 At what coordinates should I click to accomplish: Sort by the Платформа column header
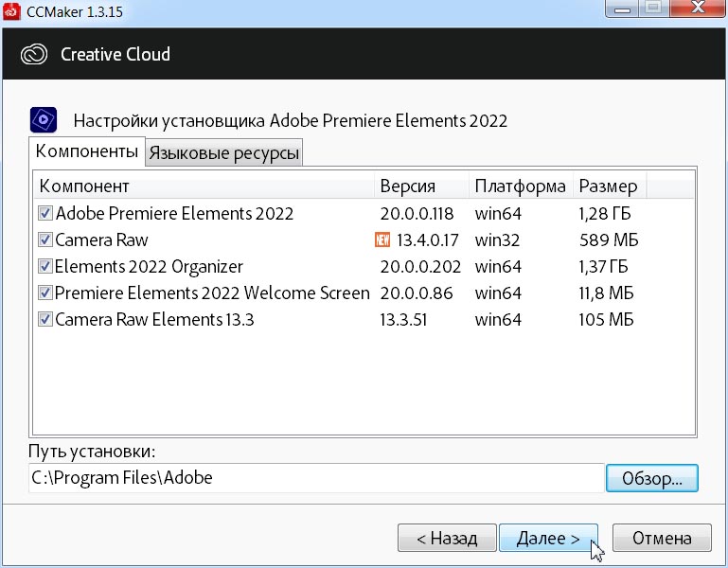(x=522, y=186)
